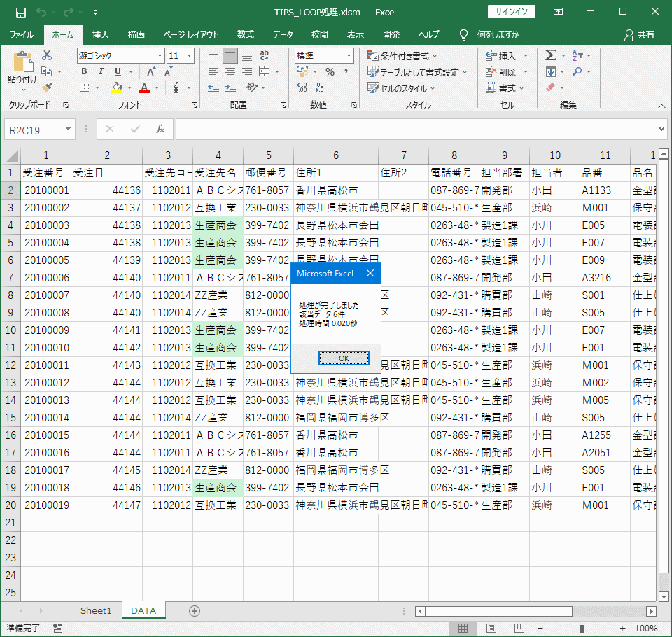Click the Save icon in title bar
Image resolution: width=672 pixels, height=637 pixels.
(x=20, y=13)
